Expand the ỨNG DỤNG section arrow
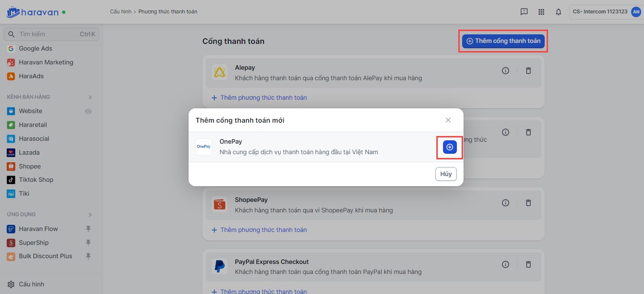The image size is (644, 294). [x=90, y=215]
